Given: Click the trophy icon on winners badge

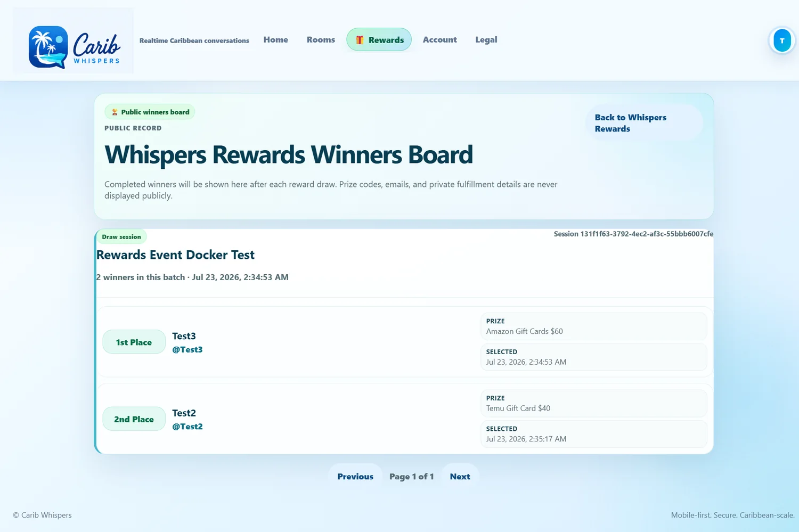Looking at the screenshot, I should pos(115,112).
